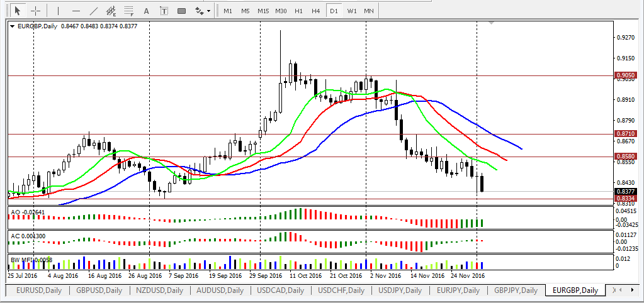Open the USDJPY,Daily chart tab
The height and width of the screenshot is (303, 644).
click(400, 290)
